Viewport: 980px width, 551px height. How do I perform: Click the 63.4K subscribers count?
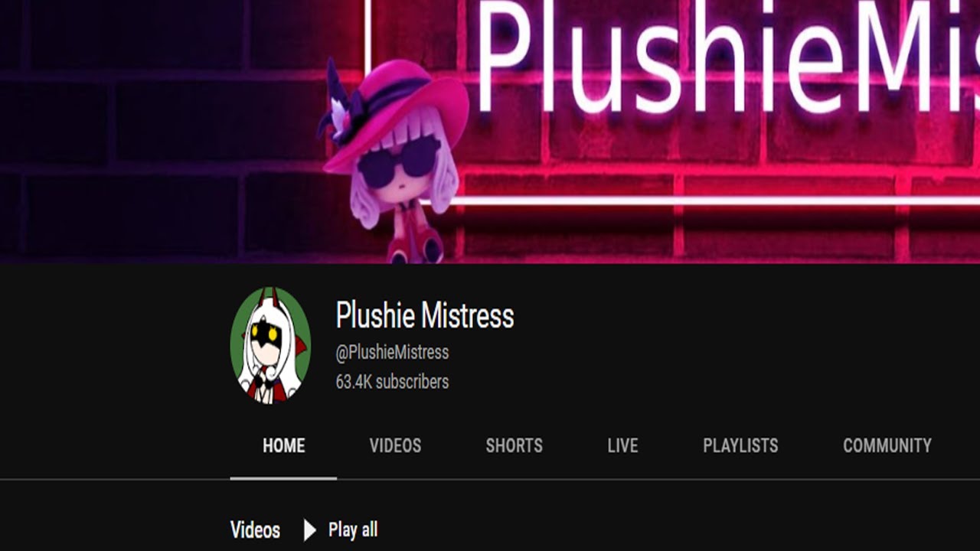(x=392, y=381)
